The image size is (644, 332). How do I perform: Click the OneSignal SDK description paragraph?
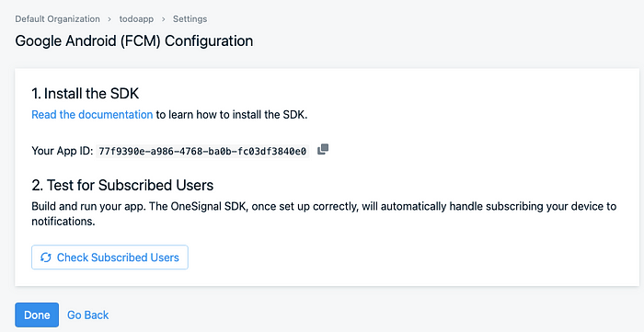pyautogui.click(x=324, y=213)
